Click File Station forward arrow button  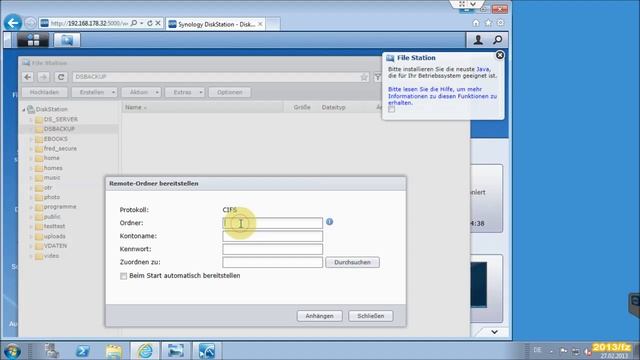pos(44,77)
